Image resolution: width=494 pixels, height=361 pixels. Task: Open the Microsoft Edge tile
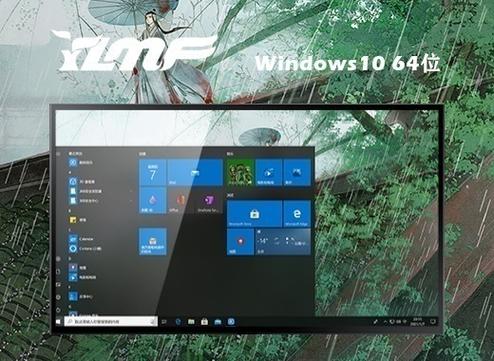pos(297,214)
